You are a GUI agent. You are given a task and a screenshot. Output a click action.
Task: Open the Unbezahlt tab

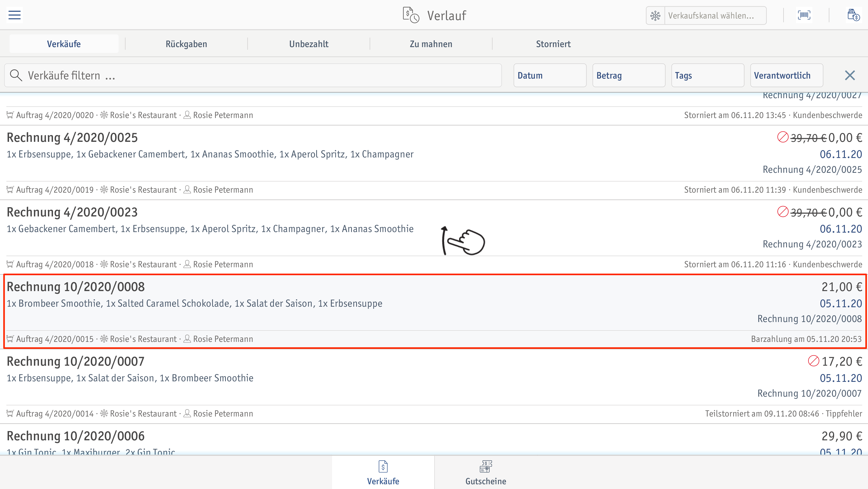309,44
